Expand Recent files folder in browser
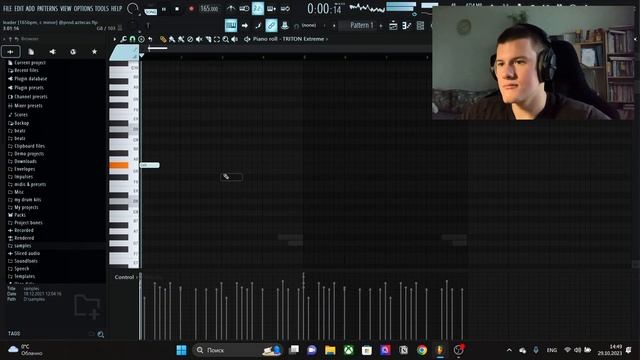This screenshot has height=360, width=640. click(x=23, y=70)
